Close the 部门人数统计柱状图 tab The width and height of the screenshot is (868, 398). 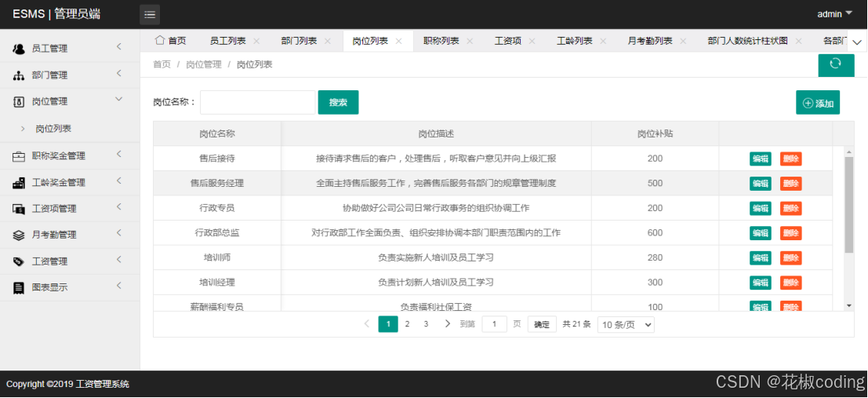pyautogui.click(x=798, y=41)
